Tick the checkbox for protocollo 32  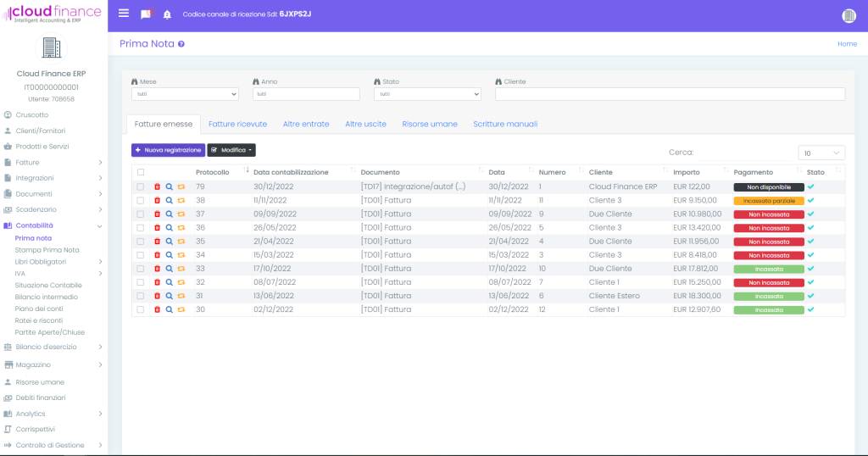(x=141, y=282)
